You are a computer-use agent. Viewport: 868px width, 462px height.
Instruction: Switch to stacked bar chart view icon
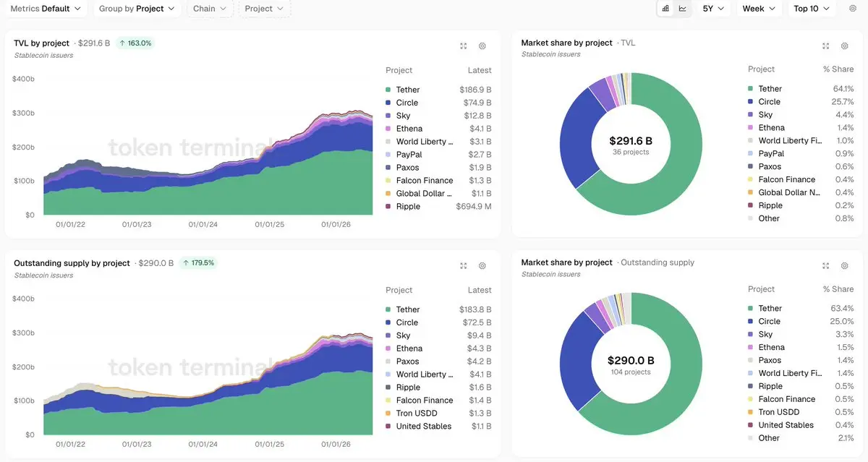click(665, 9)
